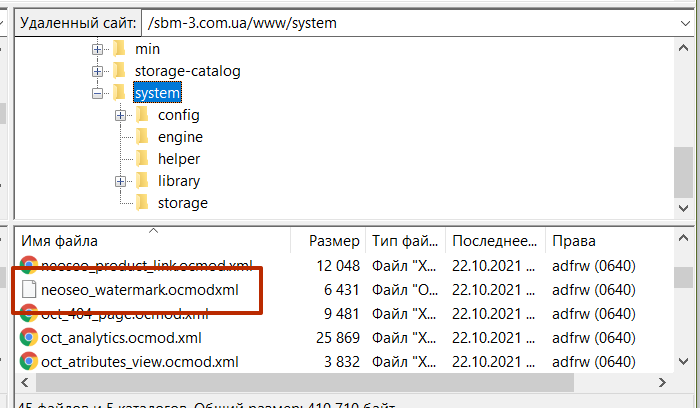Viewport: 700px width, 408px height.
Task: Open the remote site path dropdown
Action: [685, 23]
